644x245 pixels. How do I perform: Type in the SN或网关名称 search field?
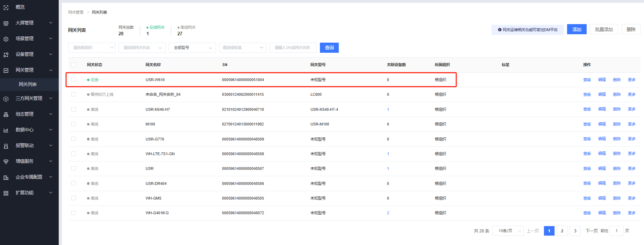tap(293, 48)
